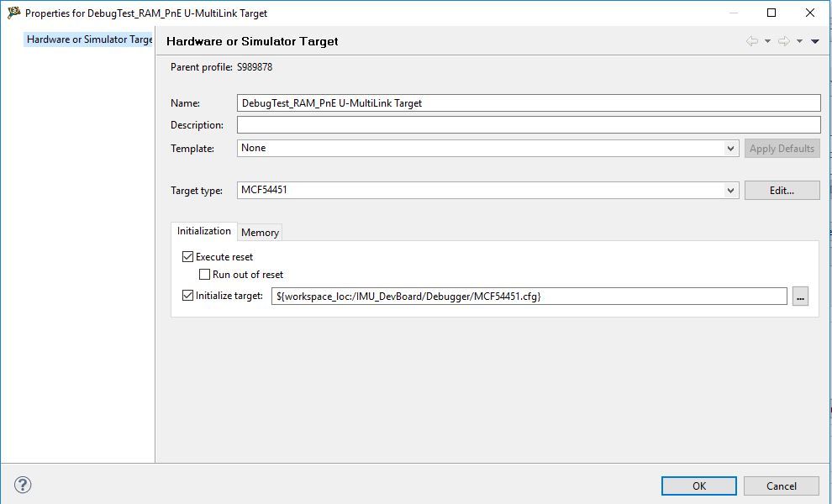Open the back history dropdown arrow
Screen dimensions: 832x504
point(767,41)
